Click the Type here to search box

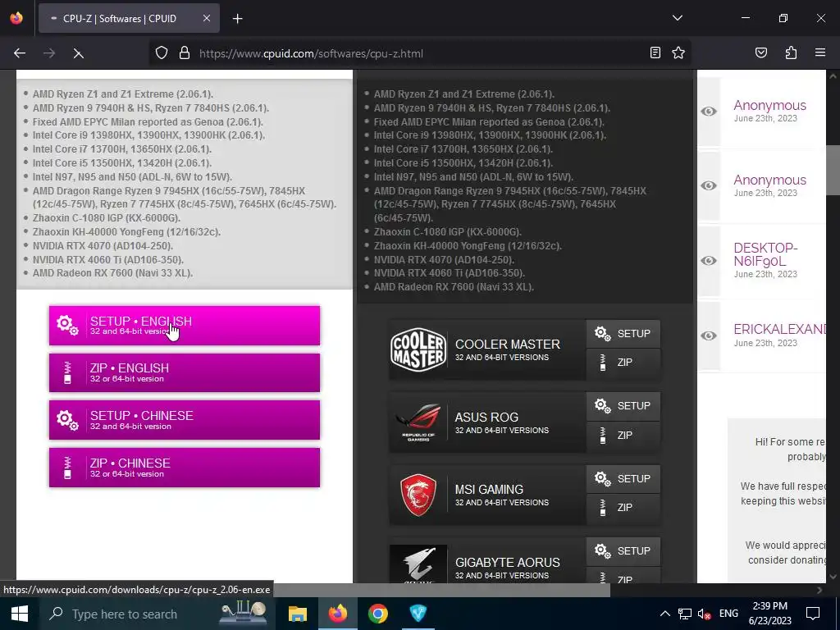[x=158, y=614]
